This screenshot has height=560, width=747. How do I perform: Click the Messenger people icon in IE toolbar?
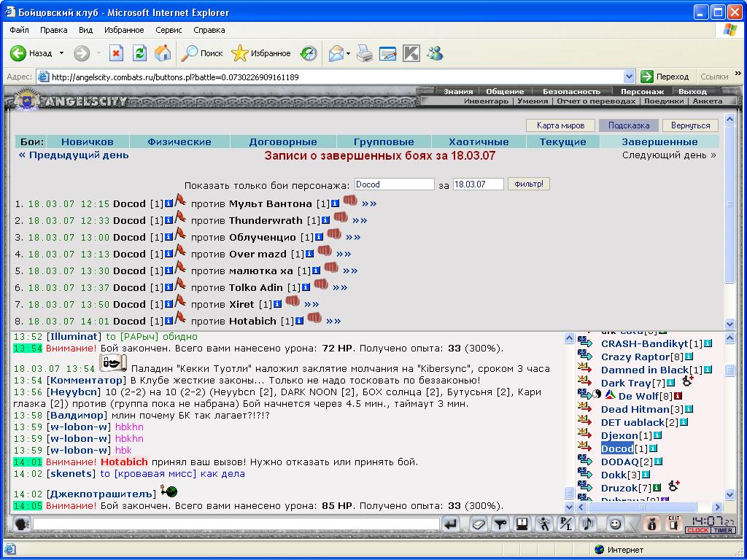(435, 53)
